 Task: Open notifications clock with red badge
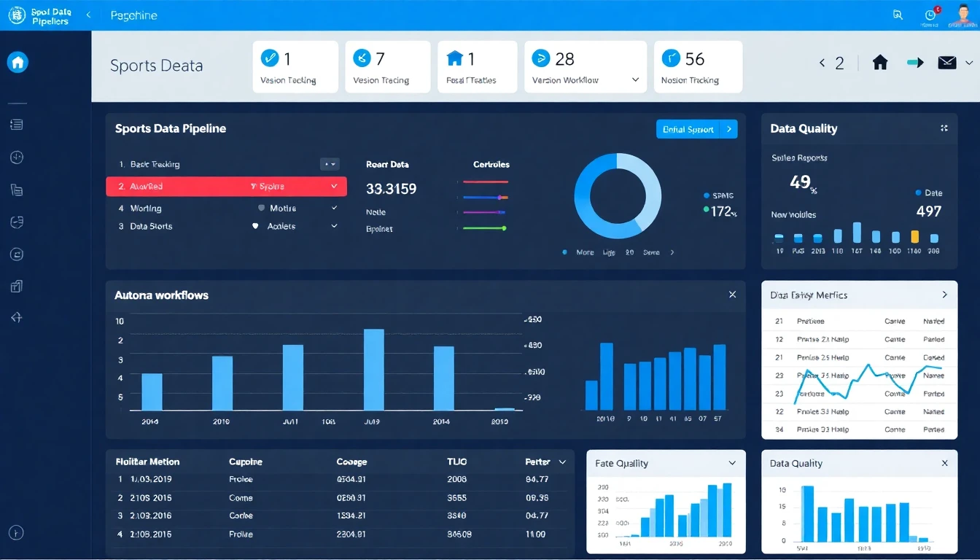(930, 15)
